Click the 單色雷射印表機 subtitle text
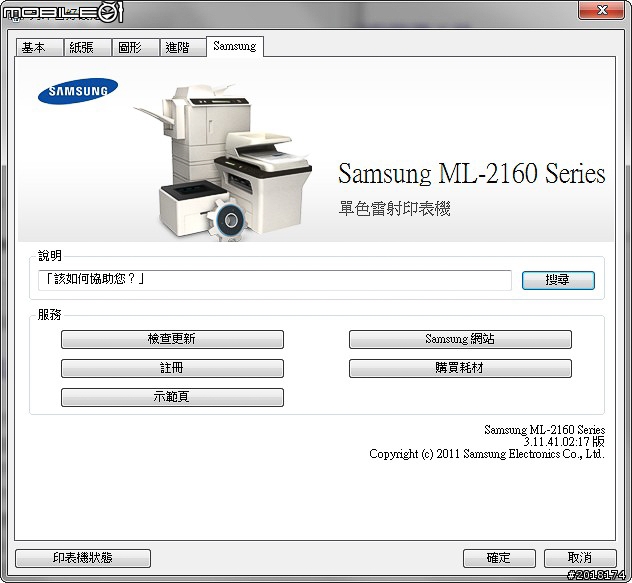The height and width of the screenshot is (583, 632). tap(394, 209)
